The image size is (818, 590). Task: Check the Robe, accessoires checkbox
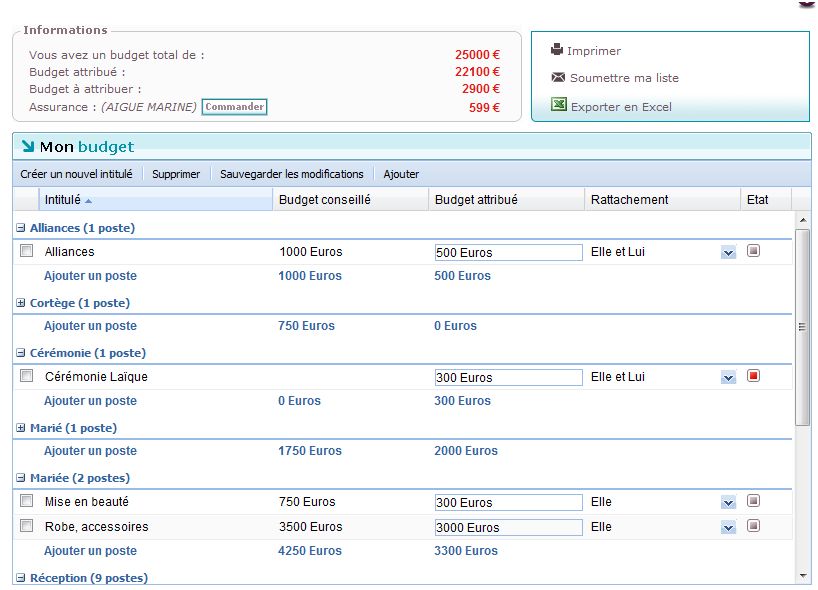tap(26, 526)
